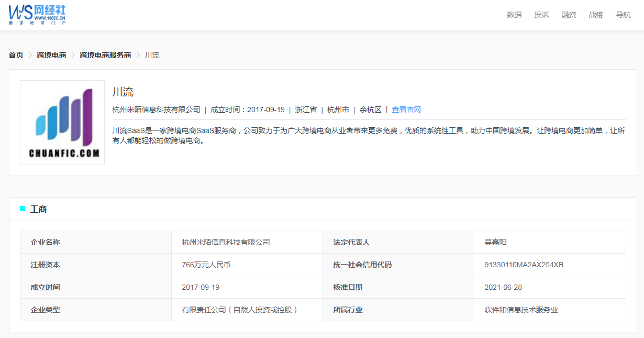Viewport: 644px width, 338px height.
Task: Open the 数据 menu item
Action: pos(514,15)
